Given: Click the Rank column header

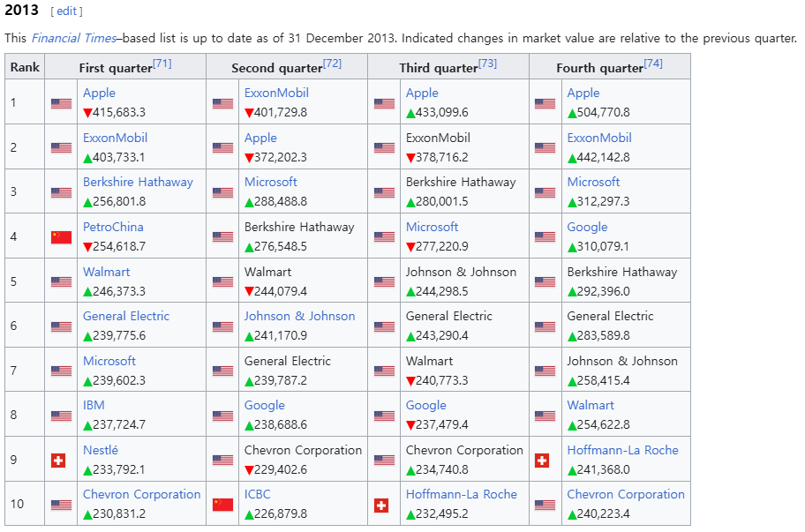Looking at the screenshot, I should (x=25, y=67).
